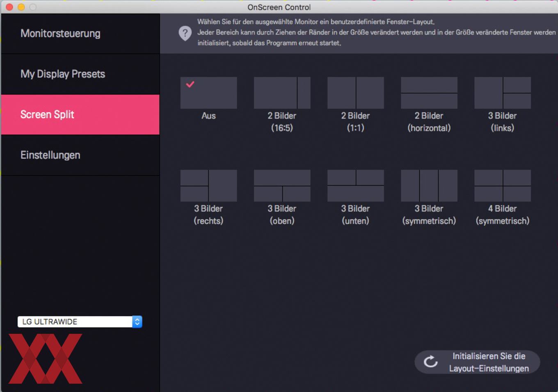Choose the 2 Bilder (1:1) layout icon
The height and width of the screenshot is (392, 558).
pyautogui.click(x=356, y=93)
